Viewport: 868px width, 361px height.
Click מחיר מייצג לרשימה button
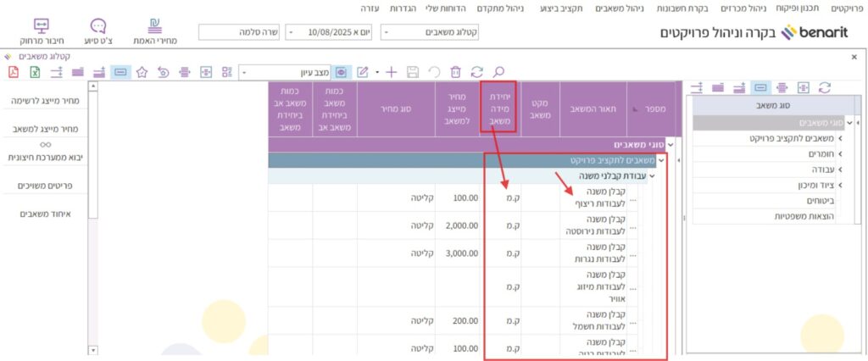click(x=48, y=101)
